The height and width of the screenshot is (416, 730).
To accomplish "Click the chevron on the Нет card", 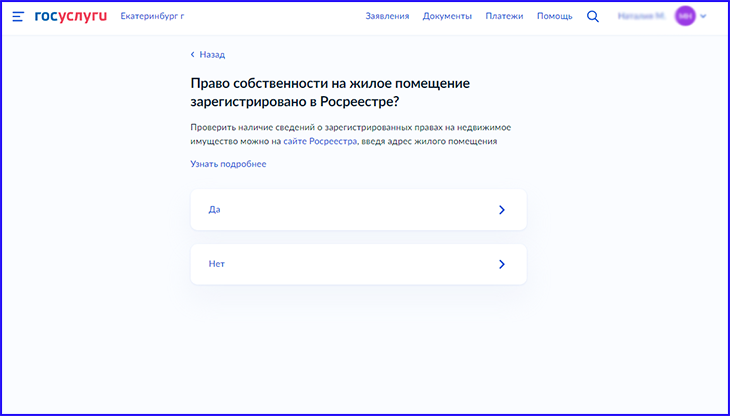I will click(501, 264).
